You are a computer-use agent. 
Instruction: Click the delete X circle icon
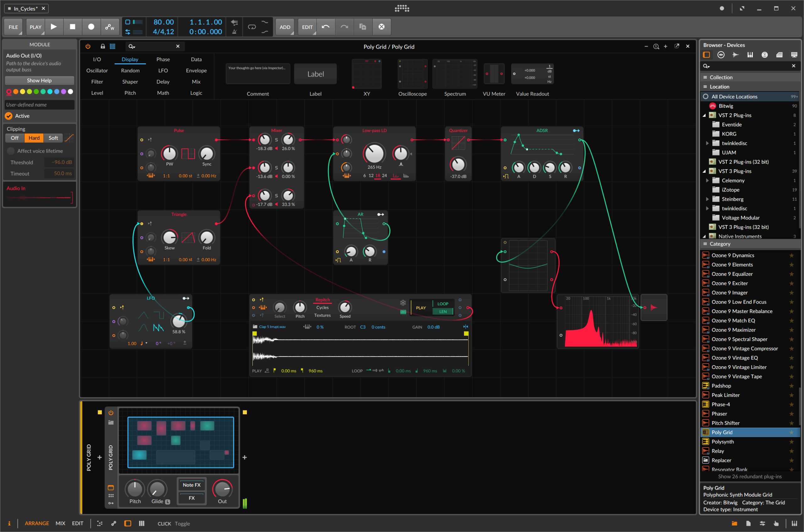click(x=381, y=27)
